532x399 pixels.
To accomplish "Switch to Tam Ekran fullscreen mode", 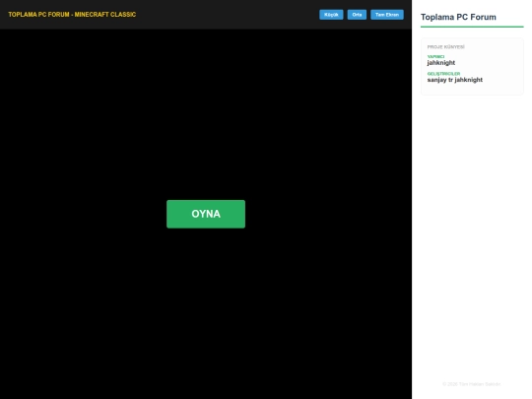I will click(387, 15).
